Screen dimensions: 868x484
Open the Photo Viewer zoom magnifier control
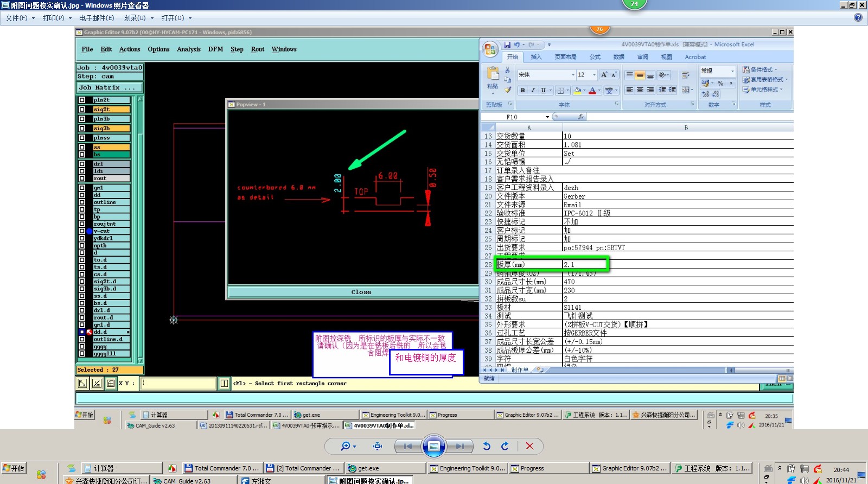pos(348,446)
